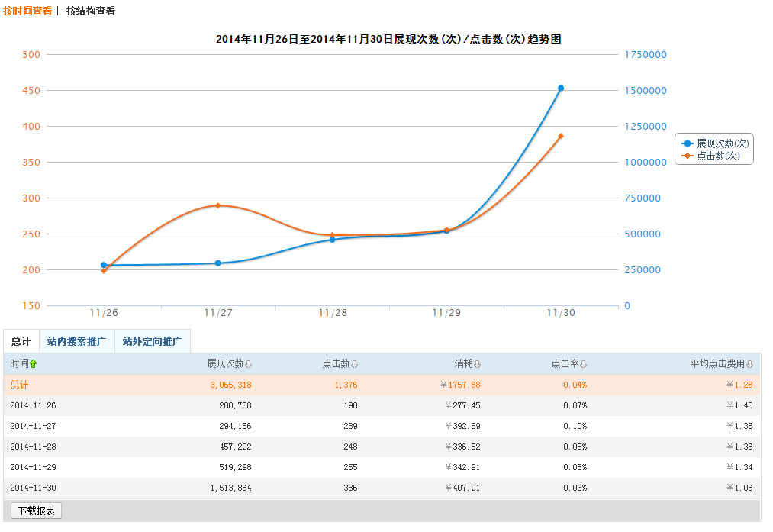Open the 站外定向推广 tab
This screenshot has width=773, height=532.
tap(153, 341)
